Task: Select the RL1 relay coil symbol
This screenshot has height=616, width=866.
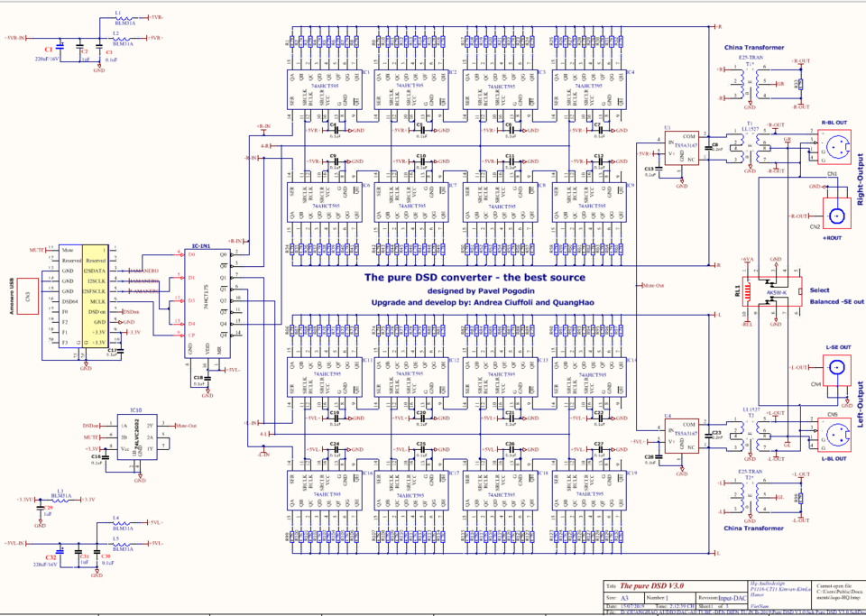Action: point(749,292)
